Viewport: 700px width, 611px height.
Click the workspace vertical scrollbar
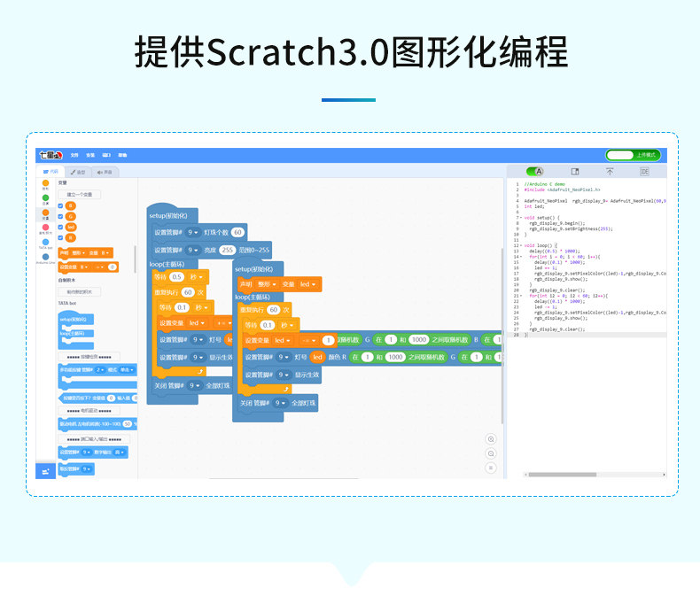click(x=502, y=336)
